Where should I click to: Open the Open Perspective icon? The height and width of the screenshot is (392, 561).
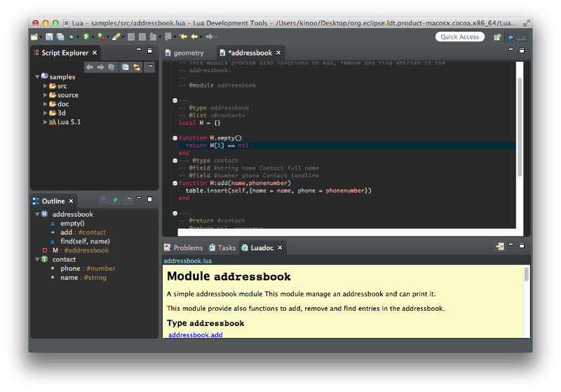click(x=497, y=37)
